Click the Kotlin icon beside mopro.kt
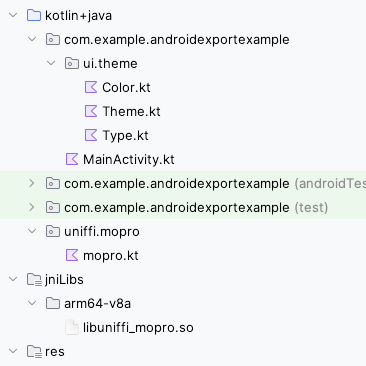Viewport: 366px width, 366px height. pos(72,255)
